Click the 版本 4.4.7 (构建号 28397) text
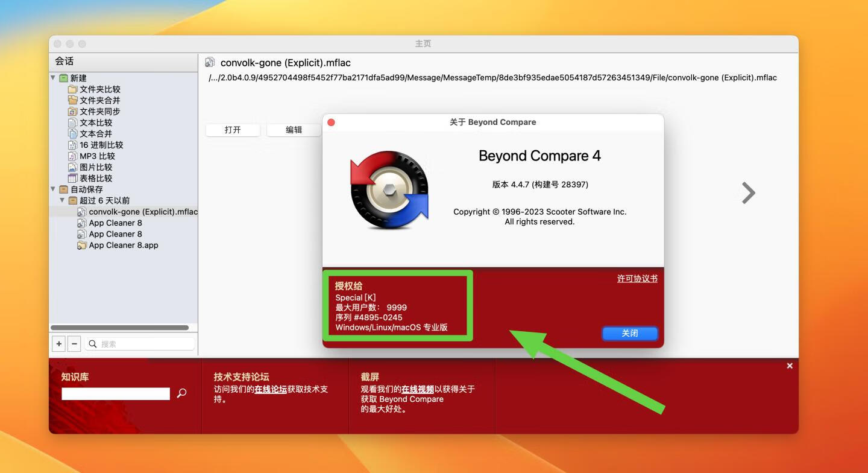Image resolution: width=868 pixels, height=473 pixels. coord(540,185)
